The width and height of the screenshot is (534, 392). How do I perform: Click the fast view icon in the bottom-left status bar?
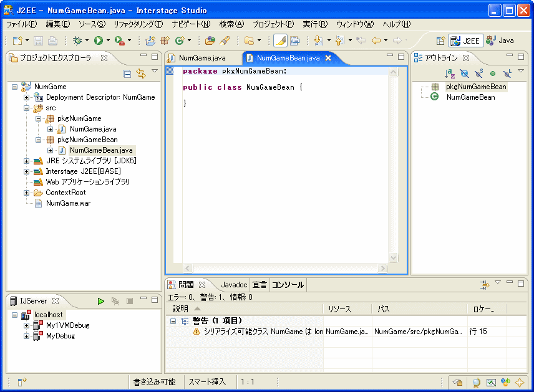coord(22,382)
